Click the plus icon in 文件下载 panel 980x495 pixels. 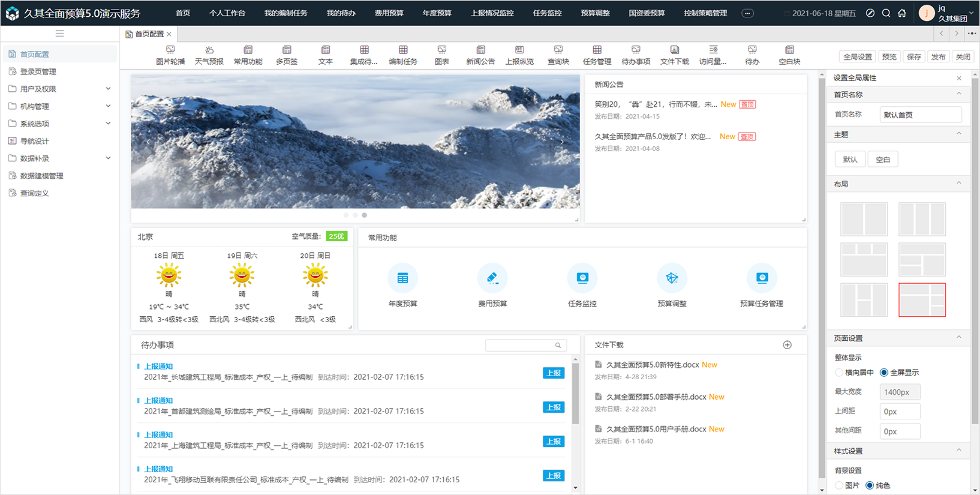point(787,345)
